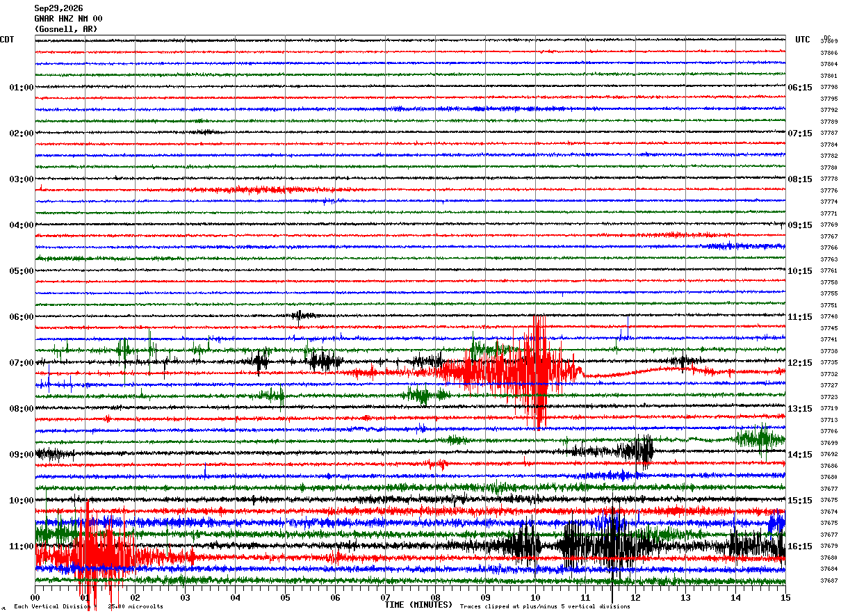Click the TIME (MINUTES) axis title
This screenshot has width=841, height=616.
(418, 605)
